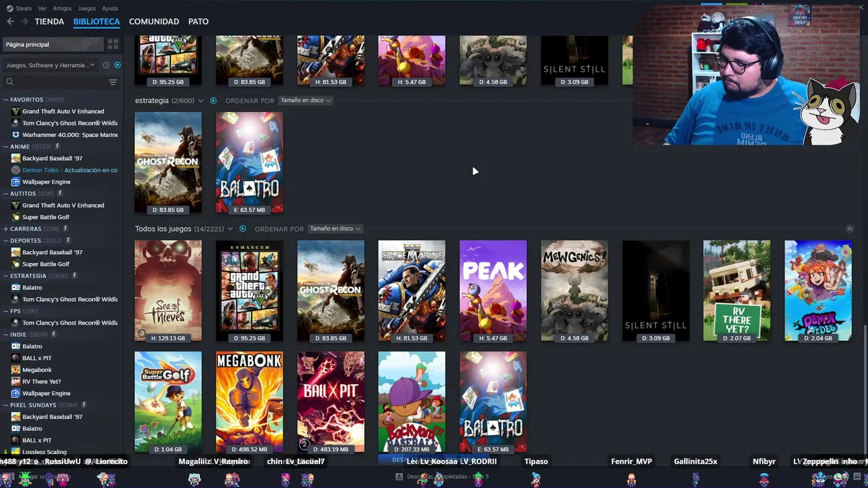Open the Amigos menu
Viewport: 868px width, 488px height.
[x=62, y=8]
